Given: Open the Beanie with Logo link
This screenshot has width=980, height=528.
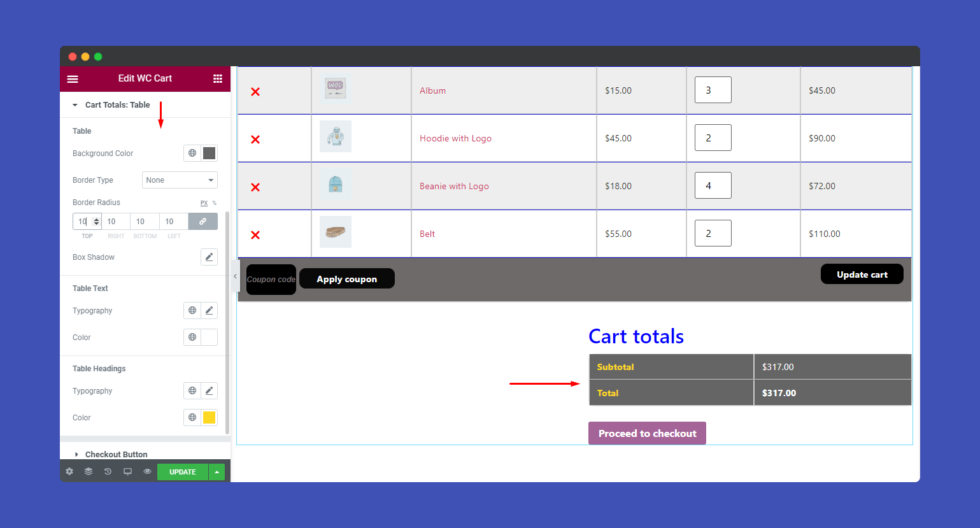Looking at the screenshot, I should click(x=454, y=187).
